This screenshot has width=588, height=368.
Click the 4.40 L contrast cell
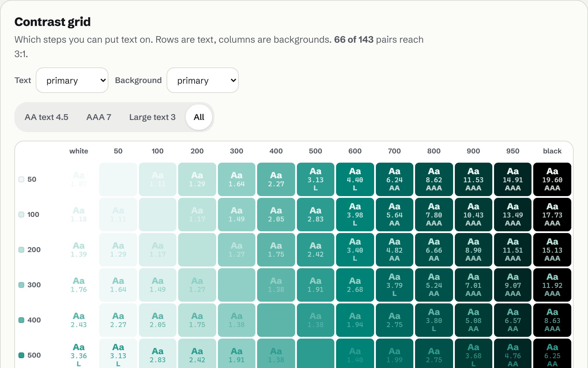355,179
